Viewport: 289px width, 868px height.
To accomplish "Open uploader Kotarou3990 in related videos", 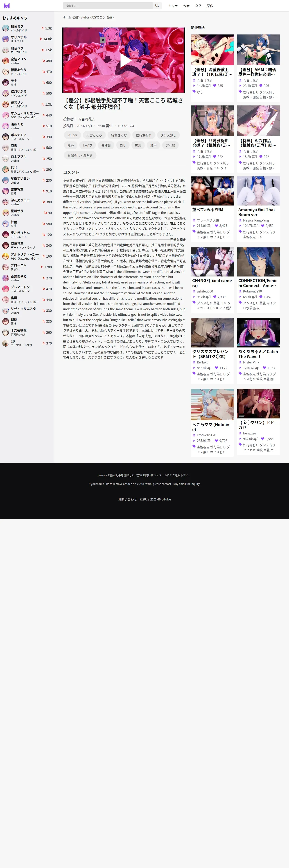I will (252, 291).
